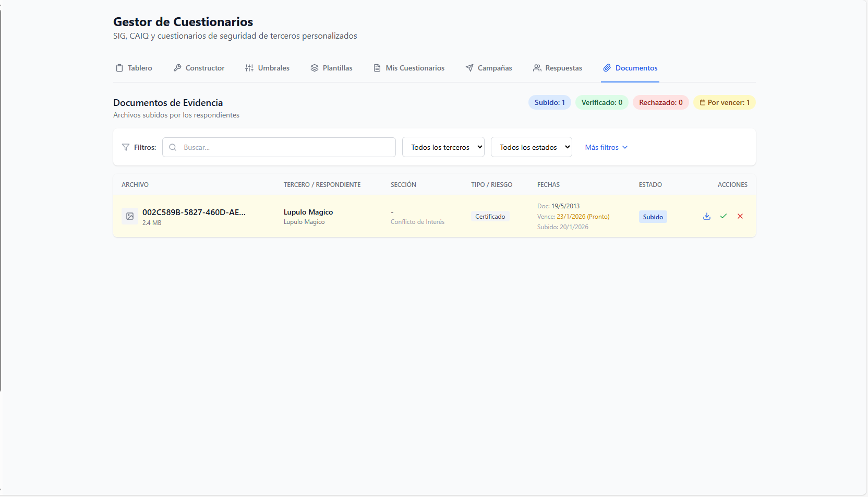The width and height of the screenshot is (868, 497).
Task: Click the calendar icon in Por vencer badge
Action: point(702,102)
